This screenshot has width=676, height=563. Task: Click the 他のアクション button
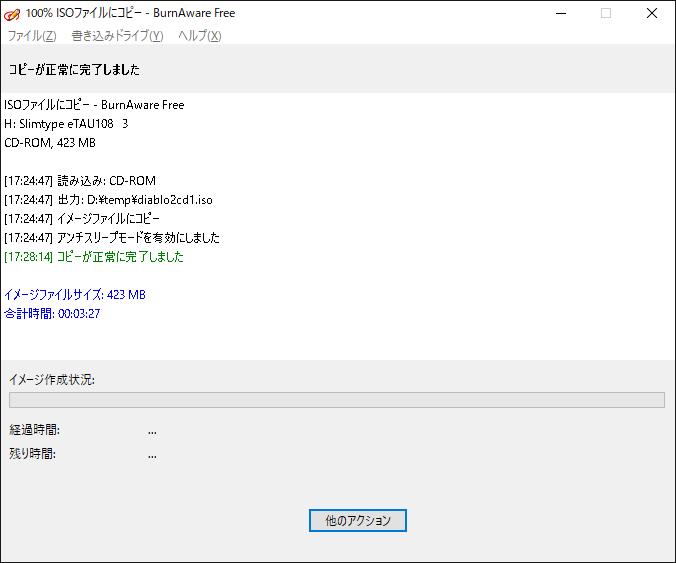pyautogui.click(x=357, y=520)
